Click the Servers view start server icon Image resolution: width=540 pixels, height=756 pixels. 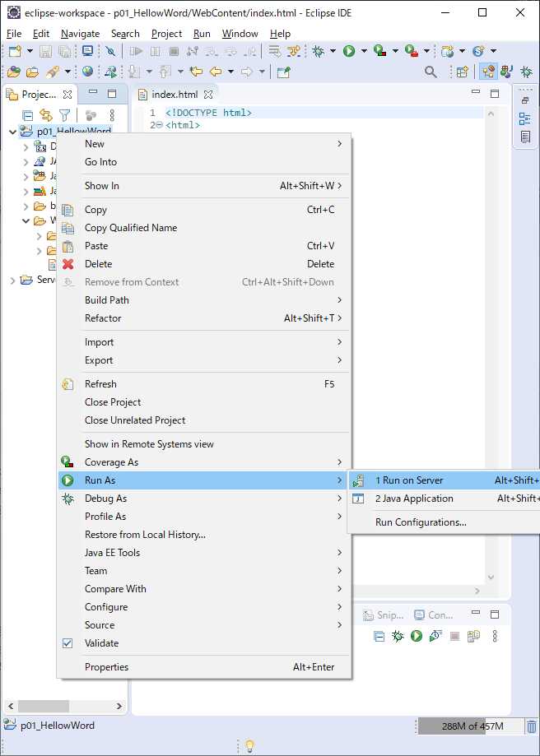tap(416, 637)
